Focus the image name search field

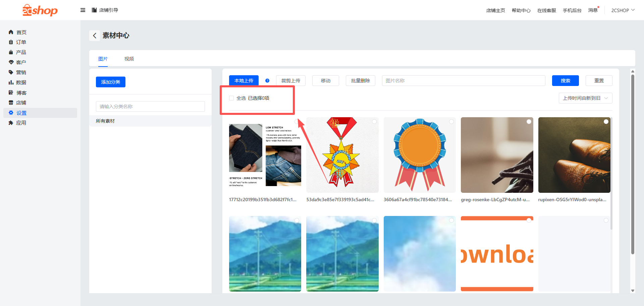(x=463, y=81)
